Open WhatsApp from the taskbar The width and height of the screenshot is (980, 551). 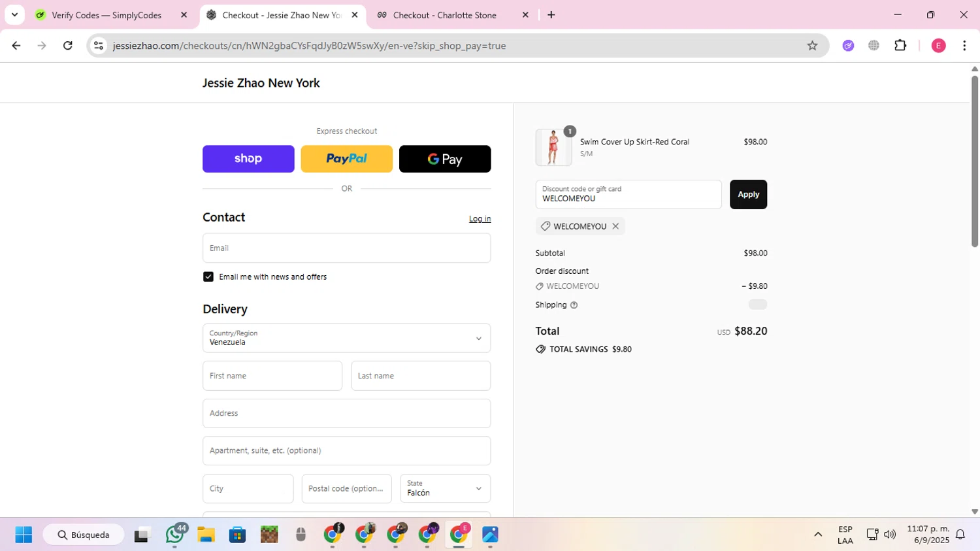175,535
